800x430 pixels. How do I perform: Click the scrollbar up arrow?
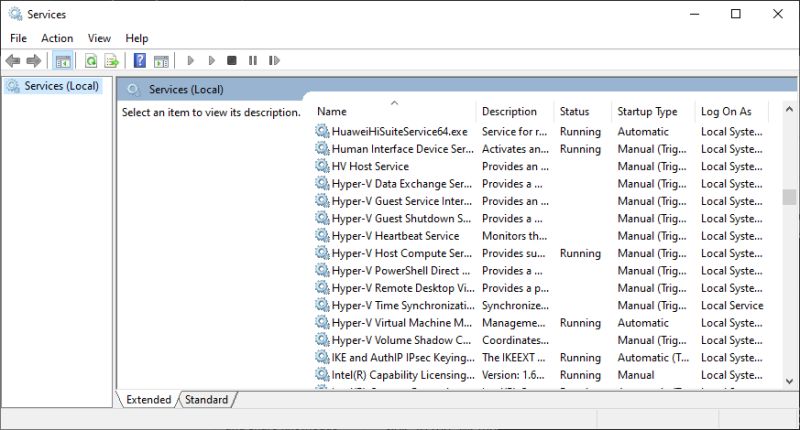[x=789, y=109]
